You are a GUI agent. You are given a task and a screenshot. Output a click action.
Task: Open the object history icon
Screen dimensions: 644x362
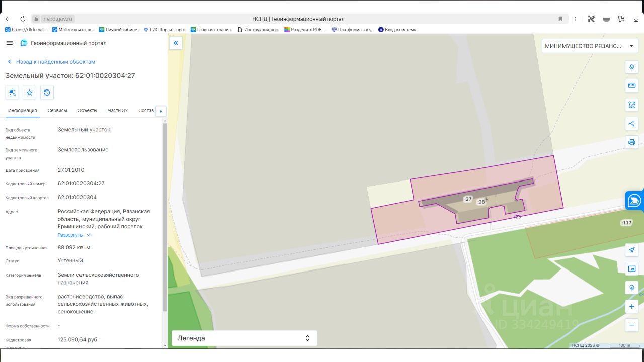(x=47, y=93)
